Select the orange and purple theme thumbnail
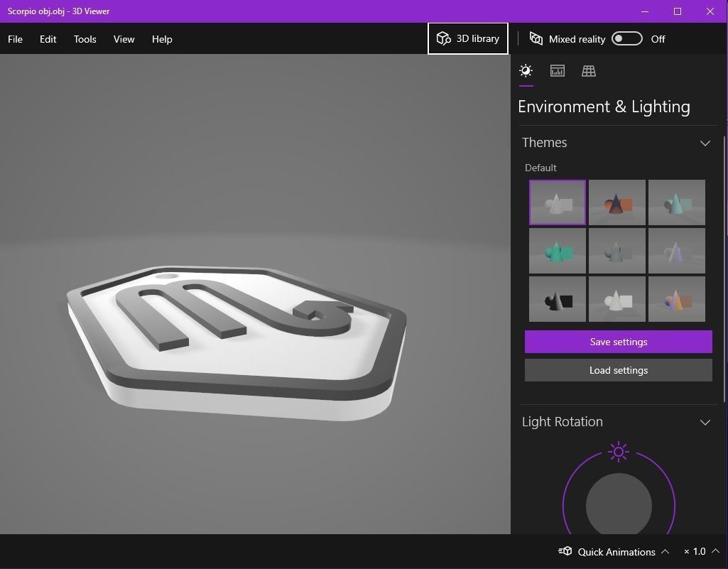 [676, 299]
